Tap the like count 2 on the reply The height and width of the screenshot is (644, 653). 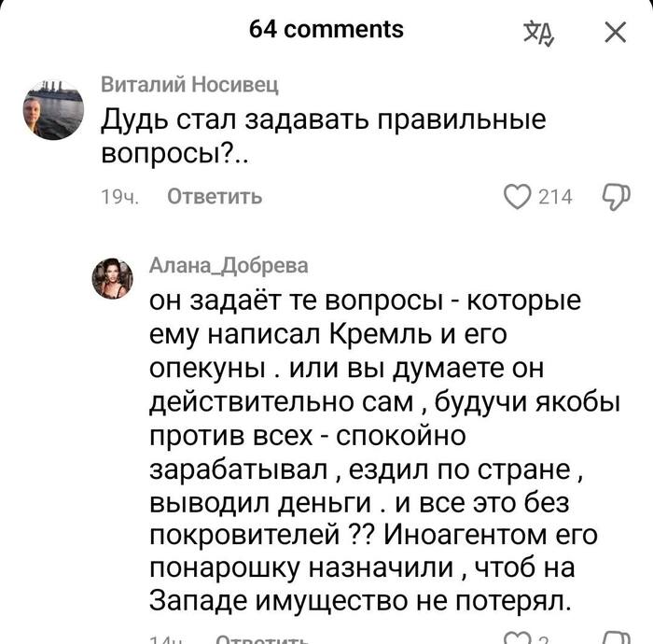[x=547, y=639]
